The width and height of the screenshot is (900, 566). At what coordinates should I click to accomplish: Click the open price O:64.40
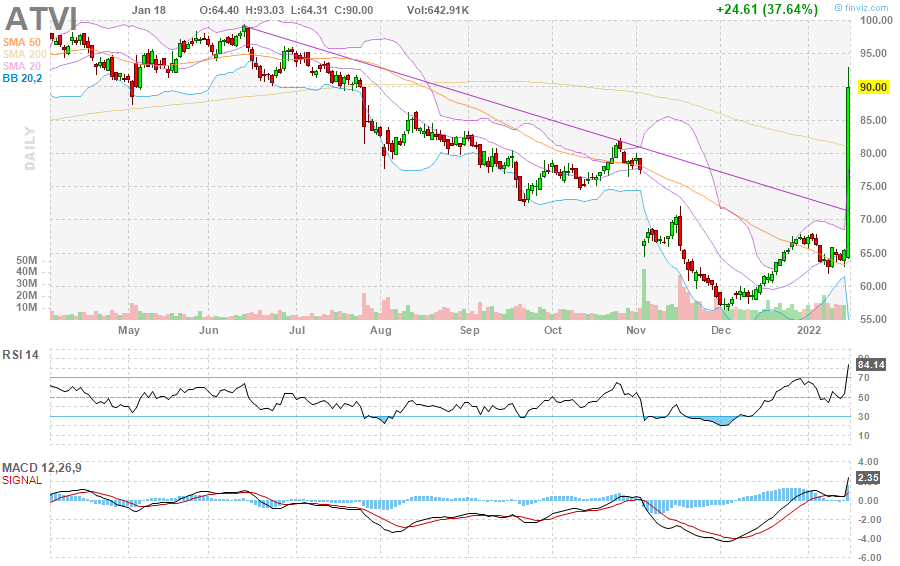point(220,10)
